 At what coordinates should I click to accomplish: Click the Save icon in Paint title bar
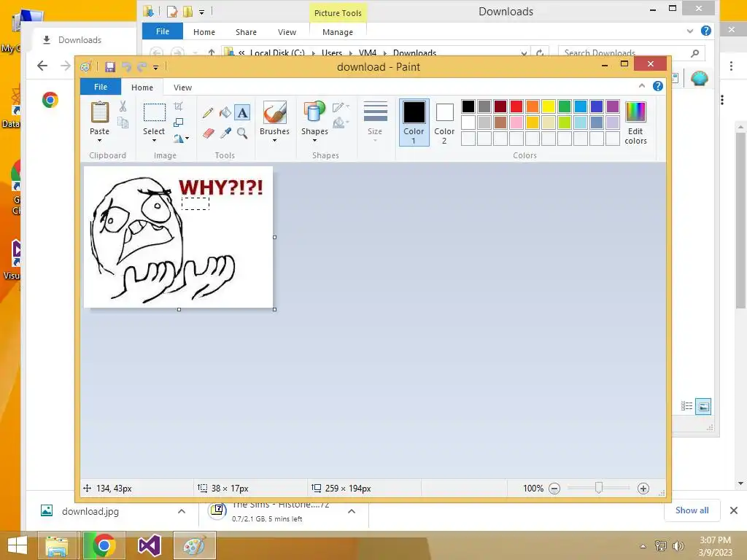110,67
